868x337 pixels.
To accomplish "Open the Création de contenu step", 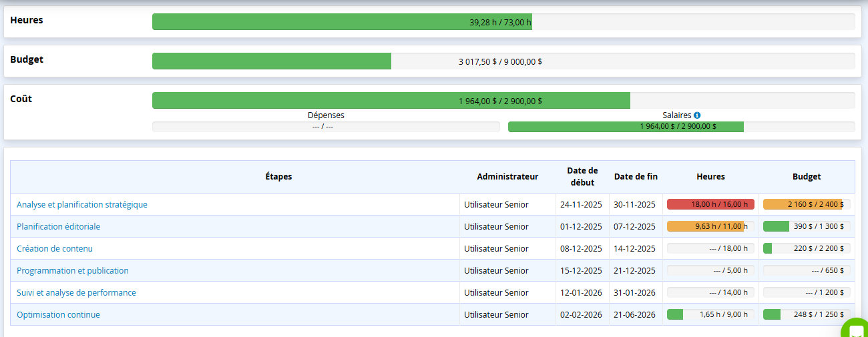I will (x=55, y=249).
